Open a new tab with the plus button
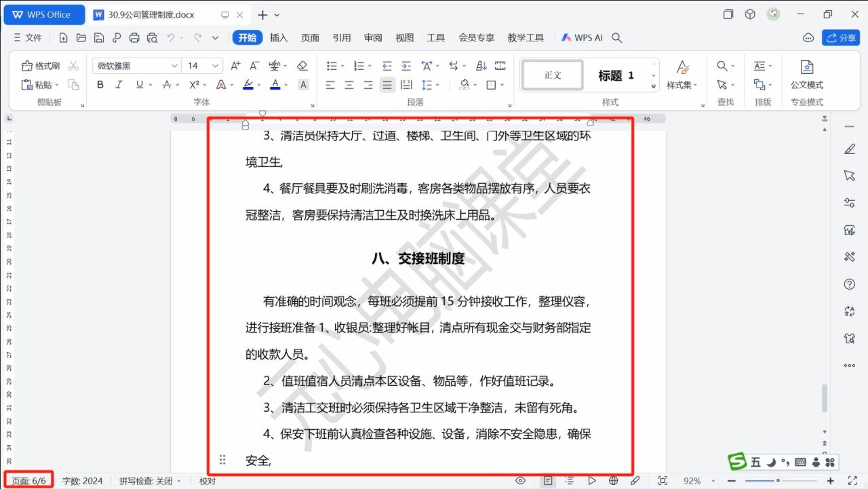 click(263, 15)
